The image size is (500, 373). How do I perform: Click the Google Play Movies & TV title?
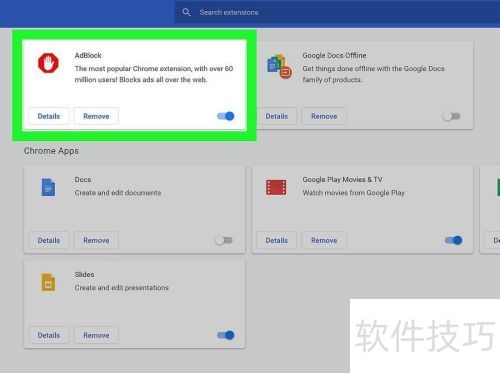coord(342,179)
